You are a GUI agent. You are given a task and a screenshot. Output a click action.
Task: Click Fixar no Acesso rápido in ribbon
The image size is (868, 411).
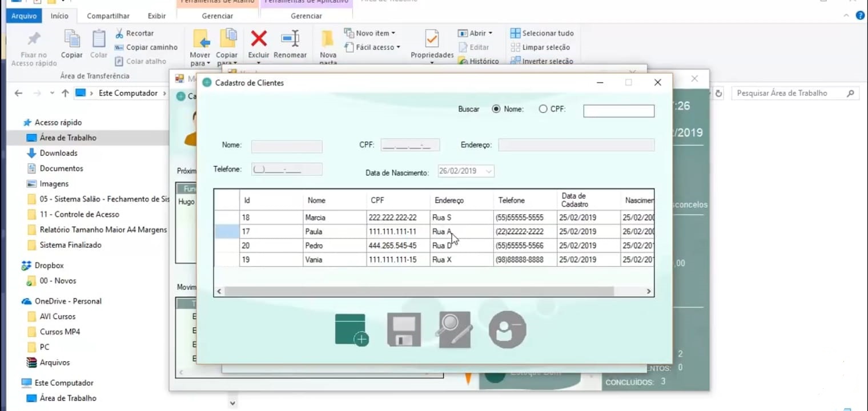[x=34, y=49]
